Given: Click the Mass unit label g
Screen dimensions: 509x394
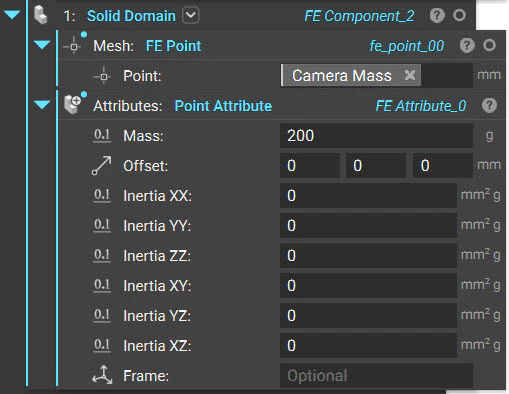Looking at the screenshot, I should tap(489, 136).
